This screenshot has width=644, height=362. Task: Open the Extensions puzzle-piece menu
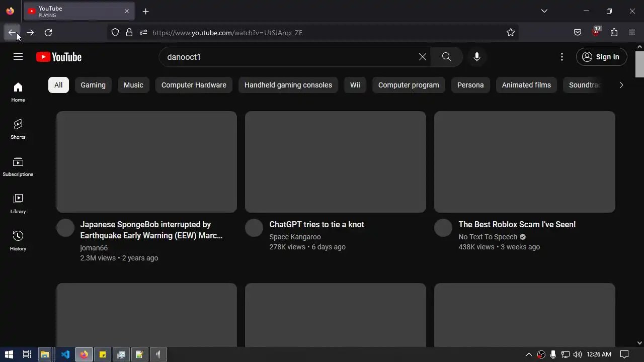[614, 33]
